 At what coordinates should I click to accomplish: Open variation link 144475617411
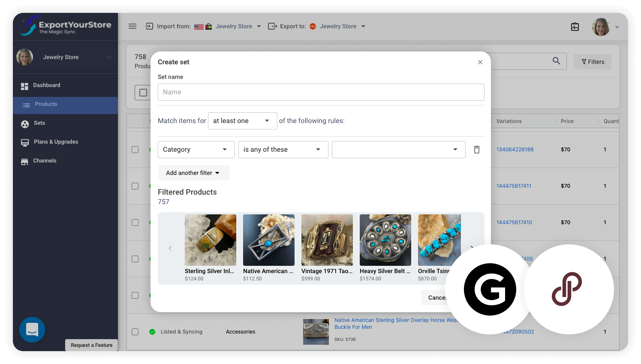514,186
